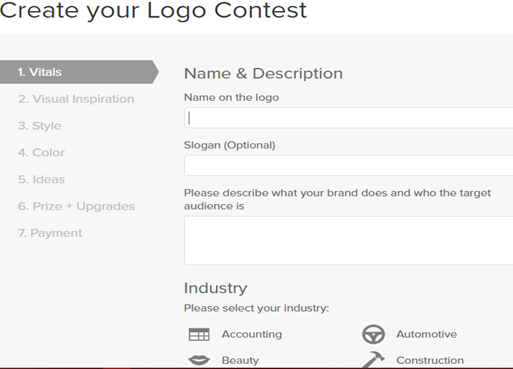Click the brand description text area

pyautogui.click(x=348, y=240)
